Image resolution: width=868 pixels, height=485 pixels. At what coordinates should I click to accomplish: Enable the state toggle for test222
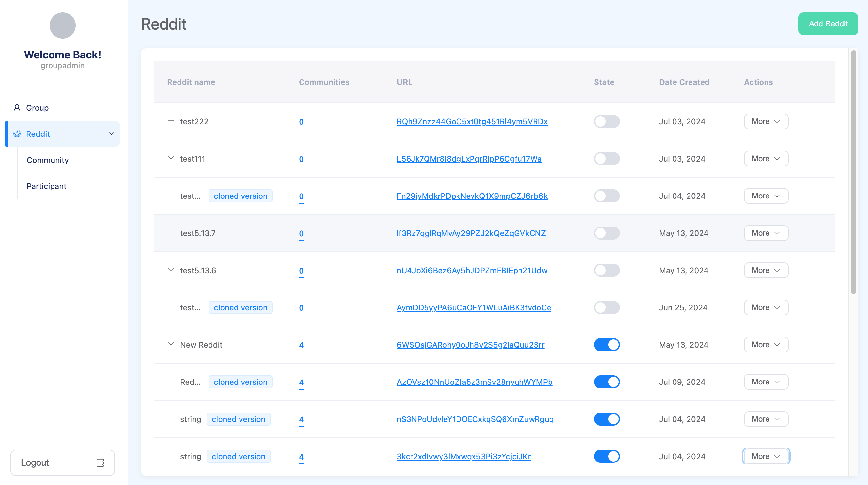tap(607, 121)
